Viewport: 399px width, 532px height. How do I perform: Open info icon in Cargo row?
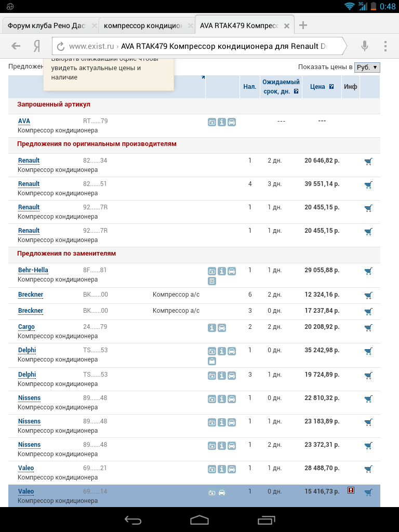pos(212,328)
